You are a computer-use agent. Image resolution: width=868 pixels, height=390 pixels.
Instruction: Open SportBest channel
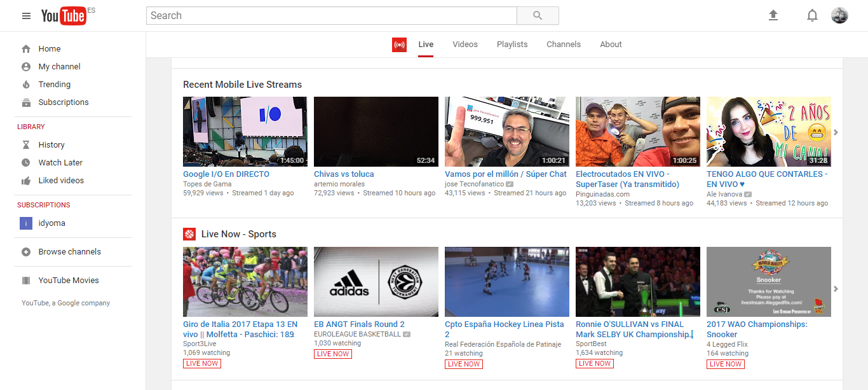(x=591, y=344)
